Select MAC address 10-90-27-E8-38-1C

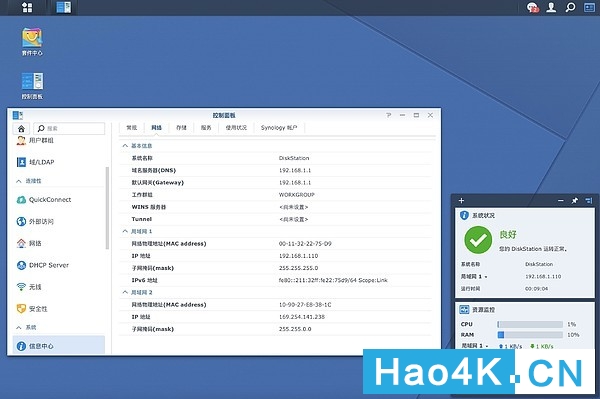305,305
